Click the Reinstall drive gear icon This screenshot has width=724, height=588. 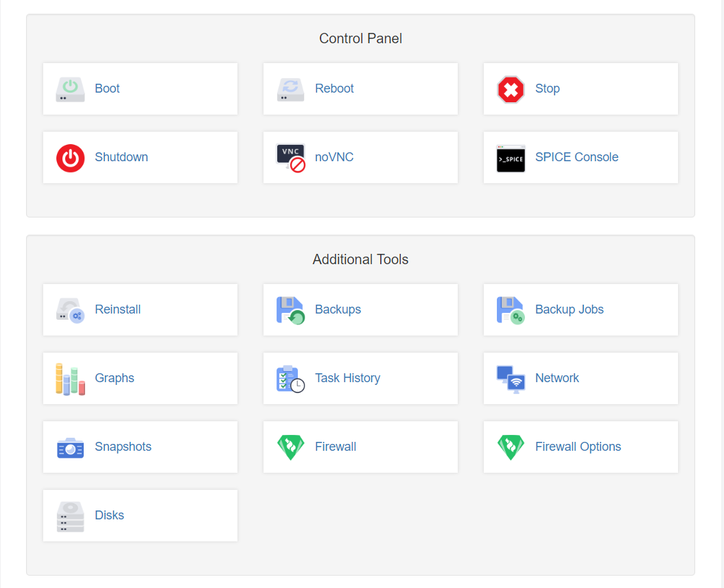(70, 310)
